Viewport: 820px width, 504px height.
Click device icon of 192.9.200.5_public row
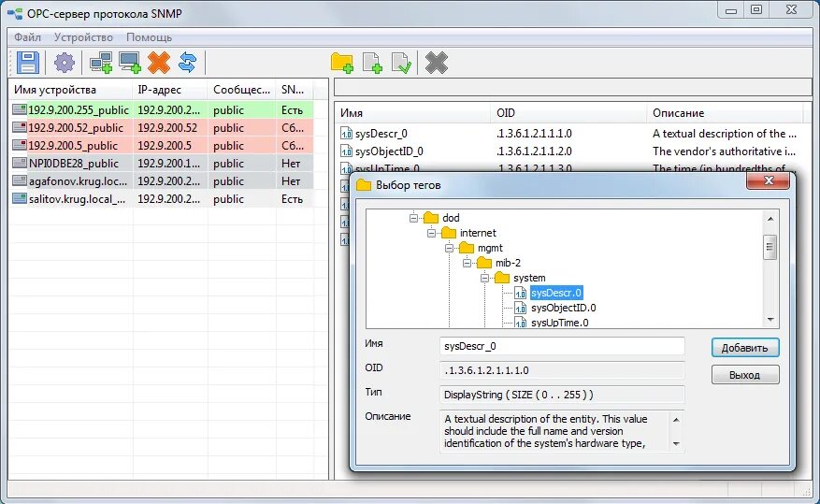click(x=20, y=145)
